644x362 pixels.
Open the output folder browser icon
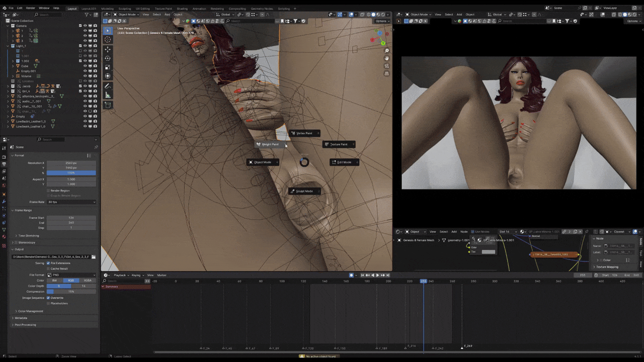pos(94,257)
